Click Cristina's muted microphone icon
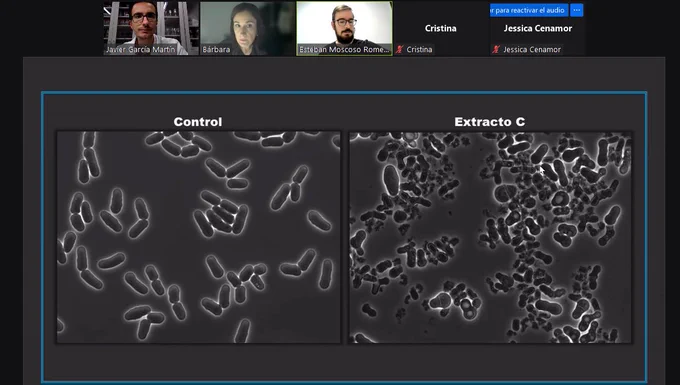 click(399, 49)
